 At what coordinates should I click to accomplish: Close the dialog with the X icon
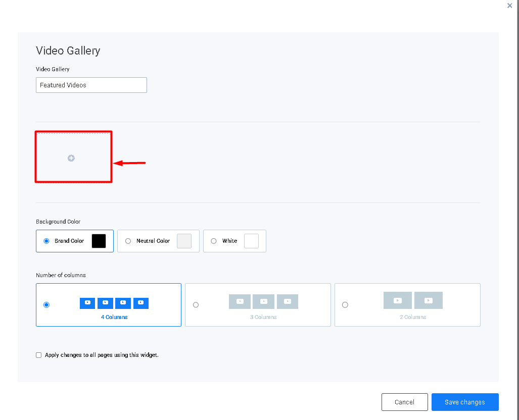[x=509, y=6]
